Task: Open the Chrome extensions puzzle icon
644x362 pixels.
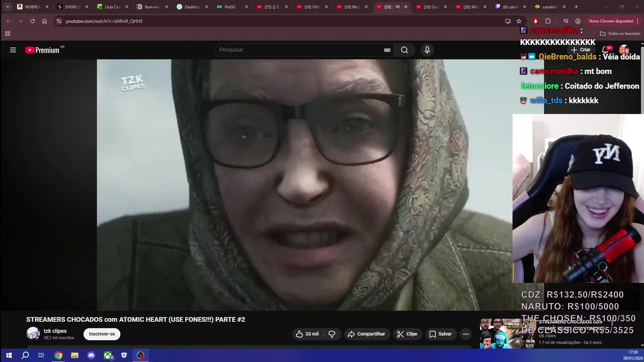Action: pyautogui.click(x=548, y=21)
